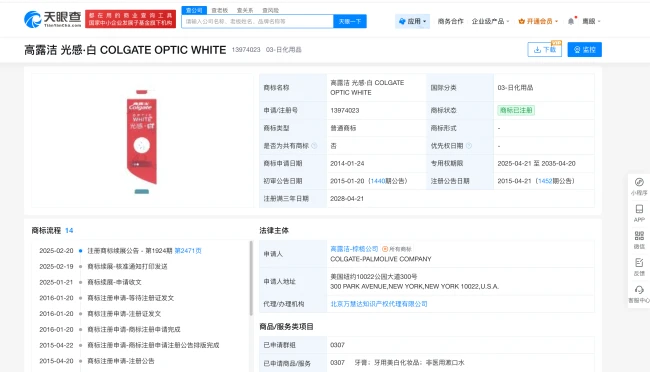
Task: Open the 鹰眼 user account dropdown
Action: [x=591, y=21]
